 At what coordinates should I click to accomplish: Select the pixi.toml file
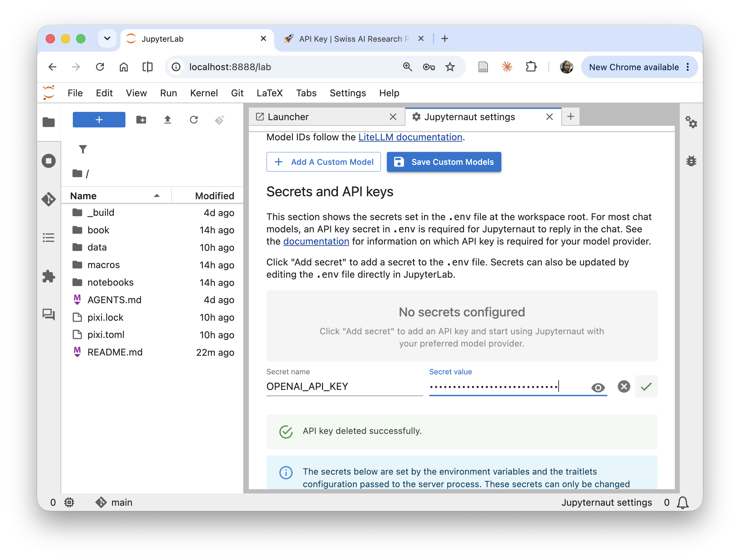tap(152, 335)
